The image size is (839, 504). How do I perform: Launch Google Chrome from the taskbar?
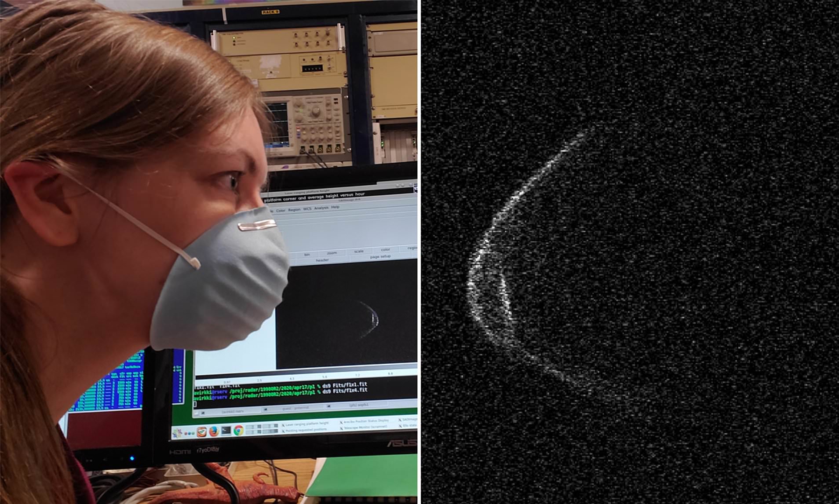pos(238,430)
